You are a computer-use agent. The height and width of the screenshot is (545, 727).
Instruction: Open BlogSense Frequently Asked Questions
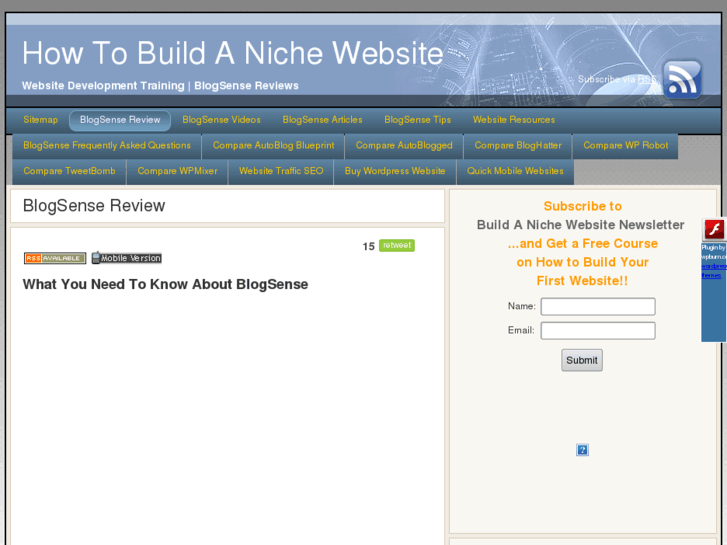107,146
